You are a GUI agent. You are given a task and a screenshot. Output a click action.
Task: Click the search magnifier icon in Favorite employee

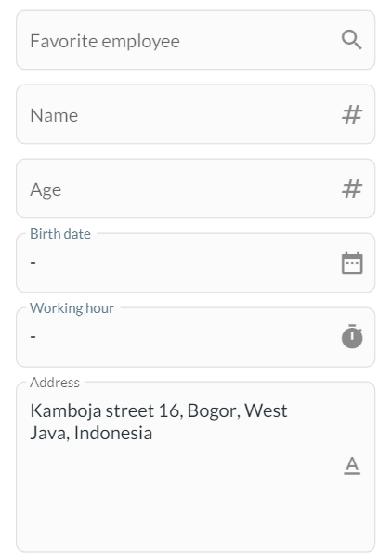click(352, 40)
